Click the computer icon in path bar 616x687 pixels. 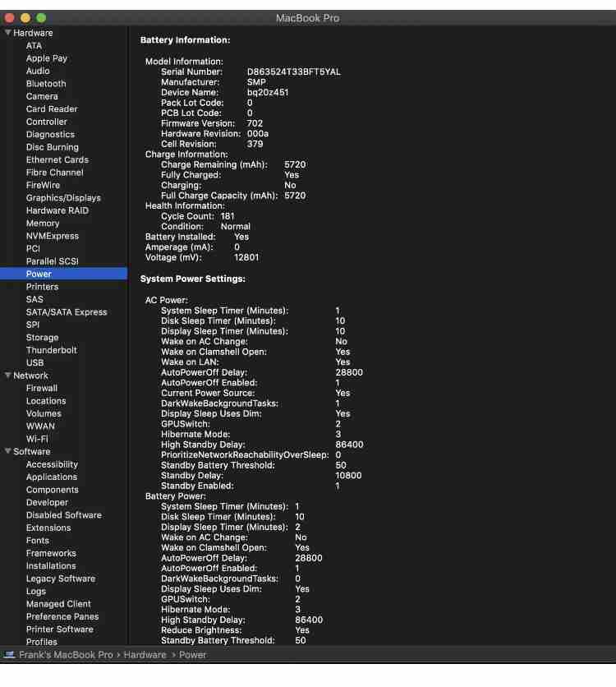(10, 655)
